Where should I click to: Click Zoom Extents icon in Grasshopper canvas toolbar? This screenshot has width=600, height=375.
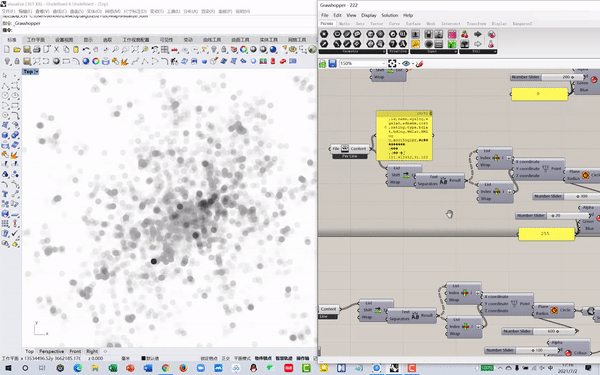pos(392,64)
